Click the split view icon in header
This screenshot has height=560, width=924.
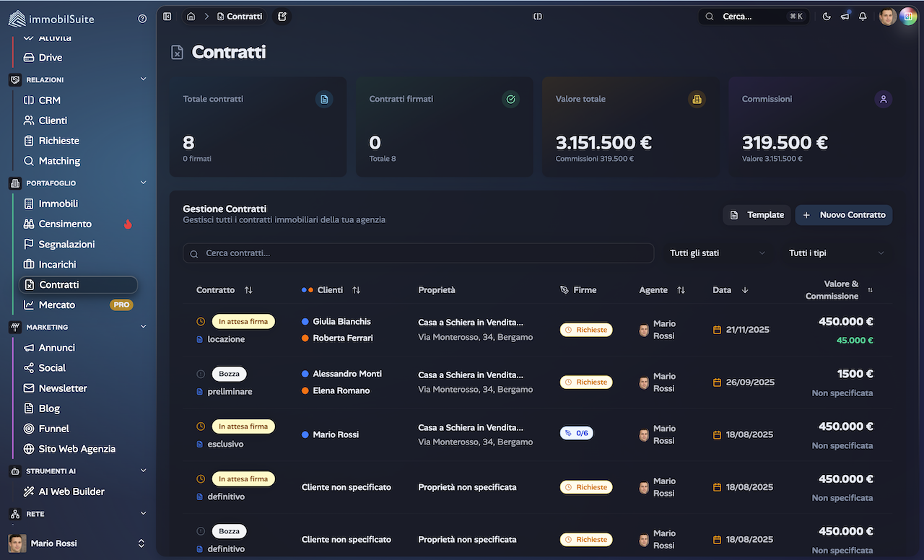tap(538, 17)
